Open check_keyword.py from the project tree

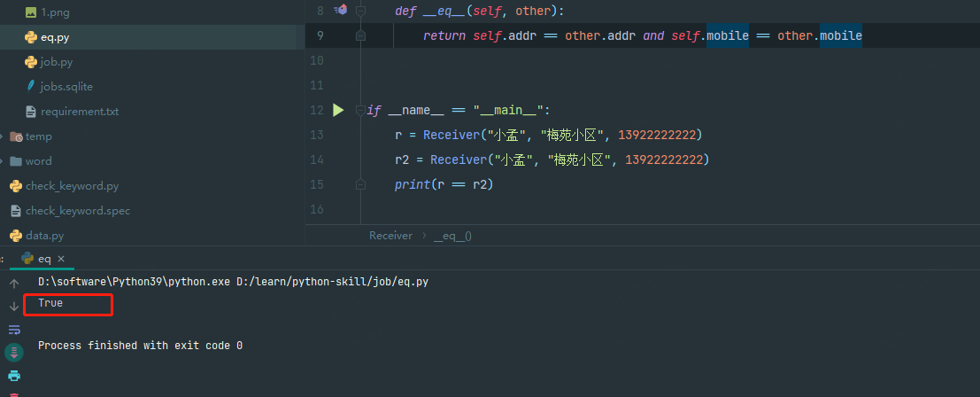click(x=72, y=186)
